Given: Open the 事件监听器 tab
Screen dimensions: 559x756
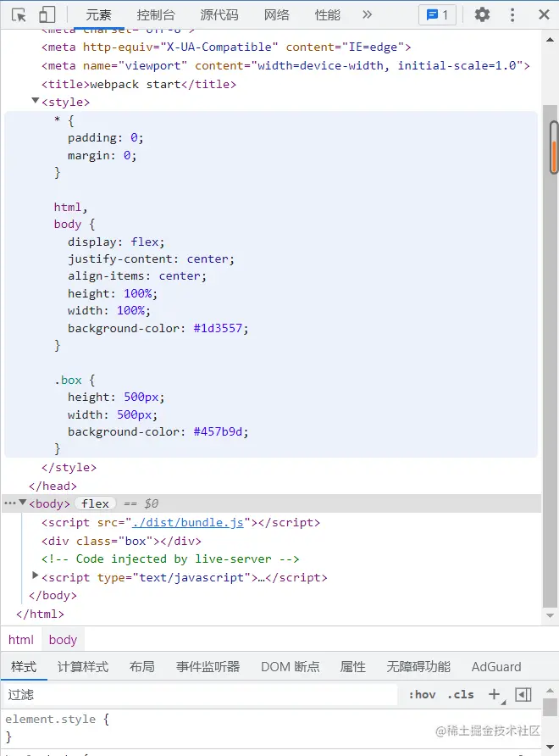Looking at the screenshot, I should coord(208,667).
